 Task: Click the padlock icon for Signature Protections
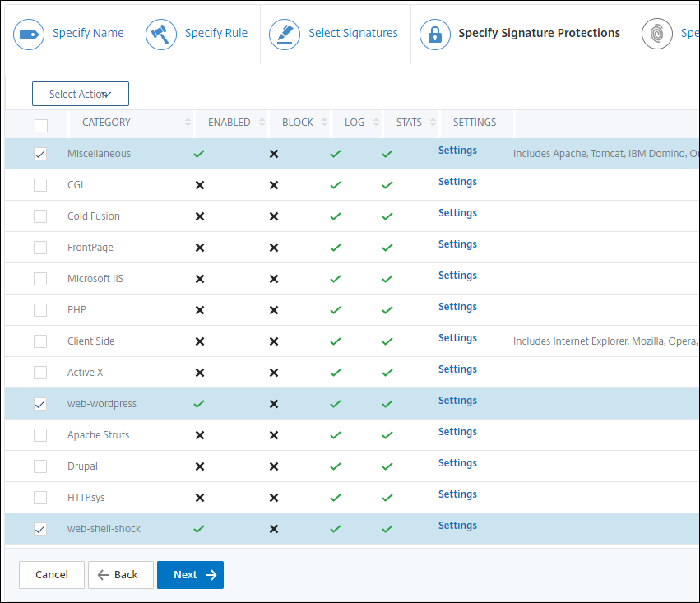tap(435, 34)
